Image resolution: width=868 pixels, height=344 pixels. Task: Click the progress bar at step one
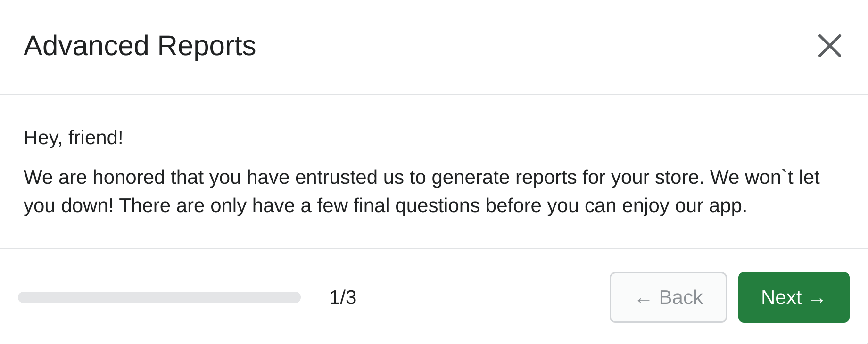pos(159,297)
